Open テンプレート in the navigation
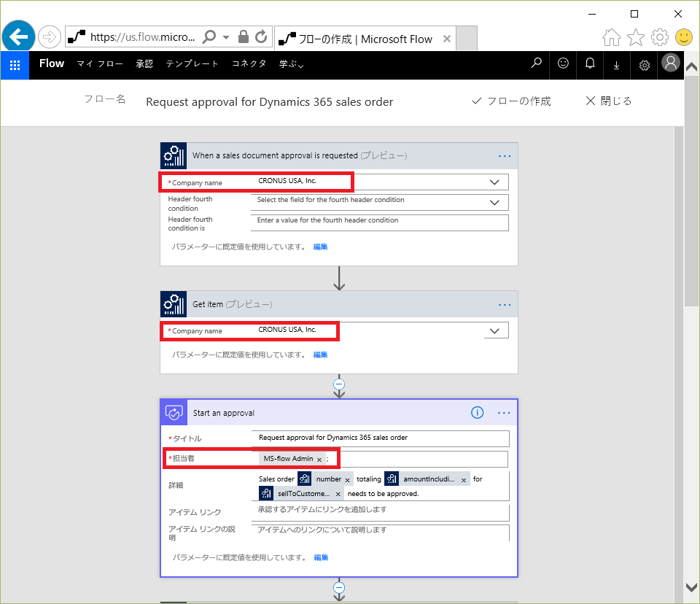Image resolution: width=700 pixels, height=604 pixels. (192, 64)
